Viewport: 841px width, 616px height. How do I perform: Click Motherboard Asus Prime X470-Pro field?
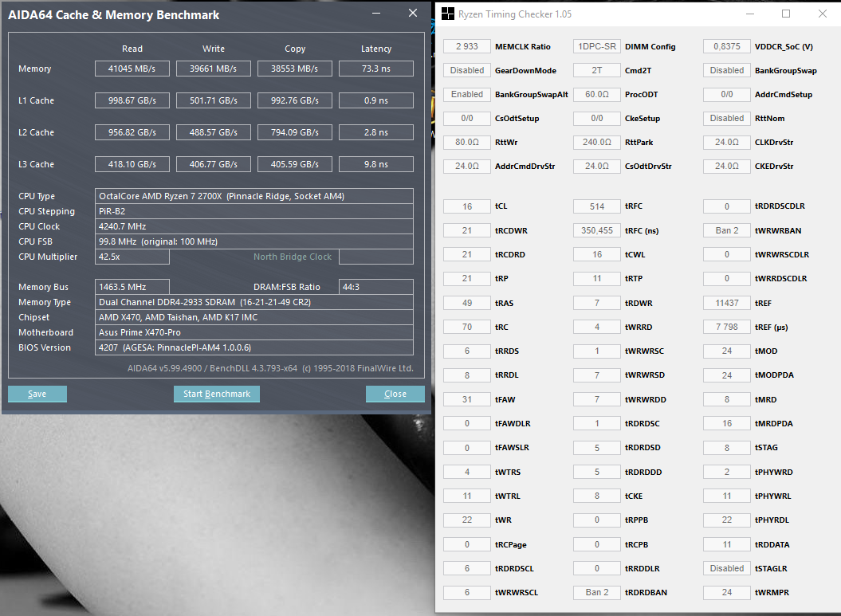(254, 332)
